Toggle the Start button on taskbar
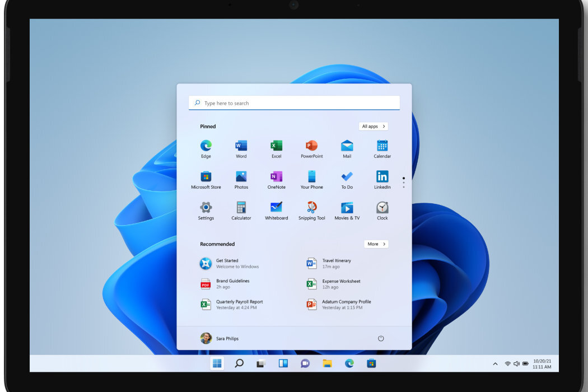588x392 pixels. click(x=217, y=363)
